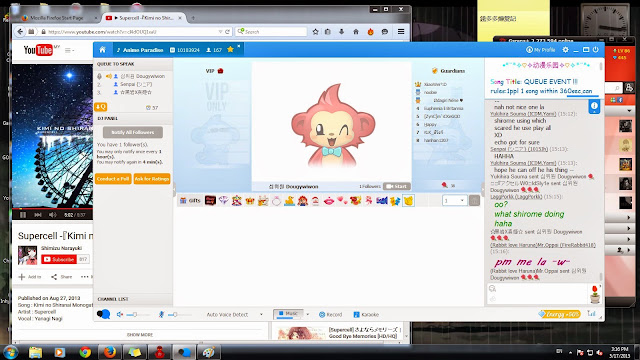This screenshot has height=360, width=640.
Task: Select the Santa gift icon
Action: tap(316, 200)
